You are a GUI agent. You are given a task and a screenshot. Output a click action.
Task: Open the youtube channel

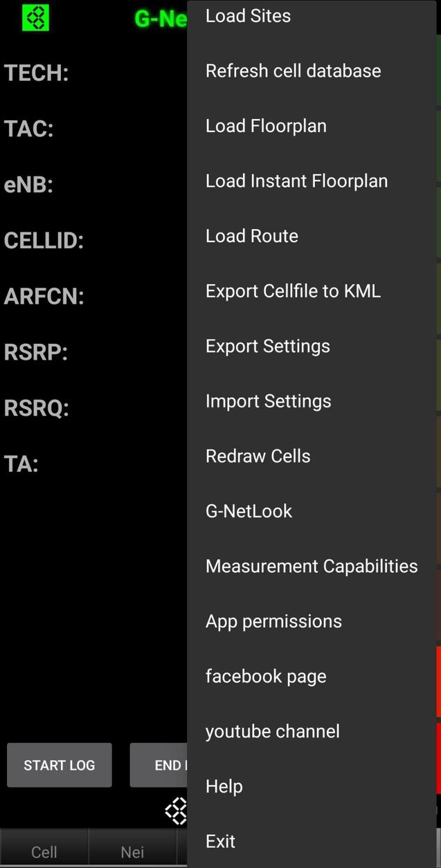(272, 731)
